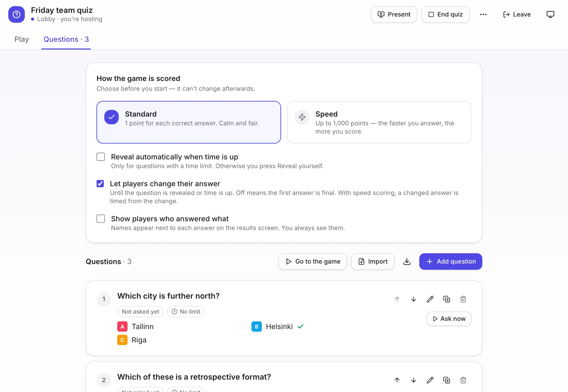568x392 pixels.
Task: Move question 1 down
Action: 414,299
